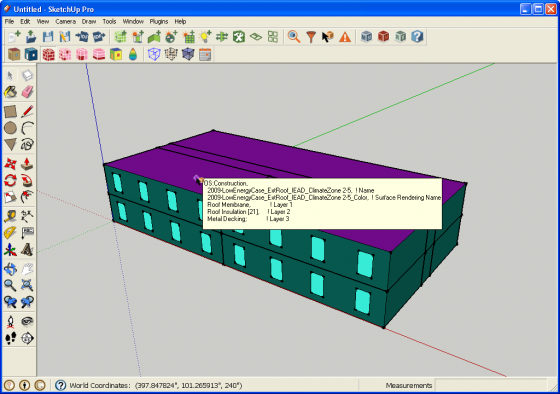Toggle Render By Boundary Condition icon

tap(31, 54)
